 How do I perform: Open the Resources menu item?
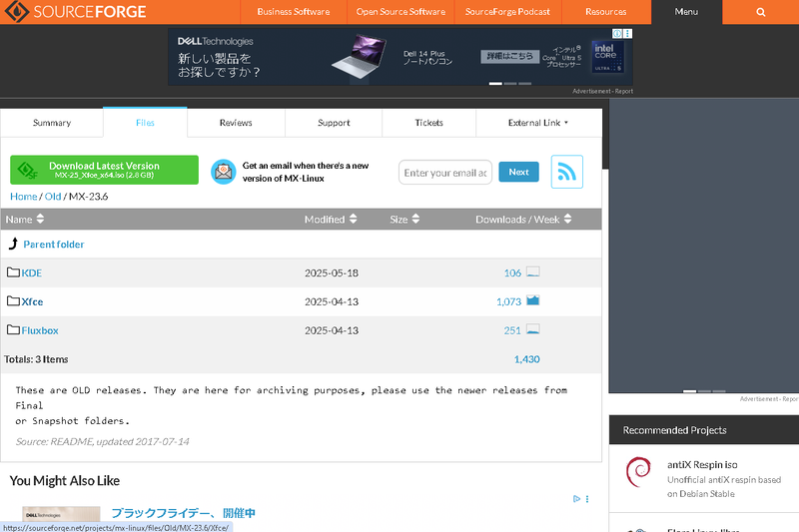606,12
